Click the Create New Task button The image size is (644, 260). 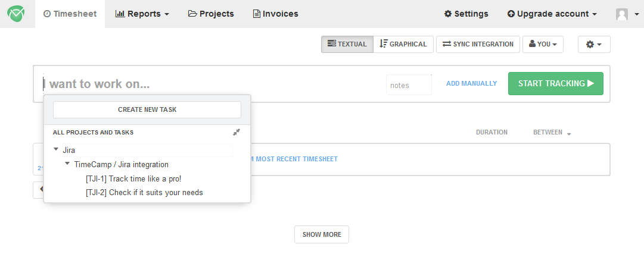tap(147, 110)
